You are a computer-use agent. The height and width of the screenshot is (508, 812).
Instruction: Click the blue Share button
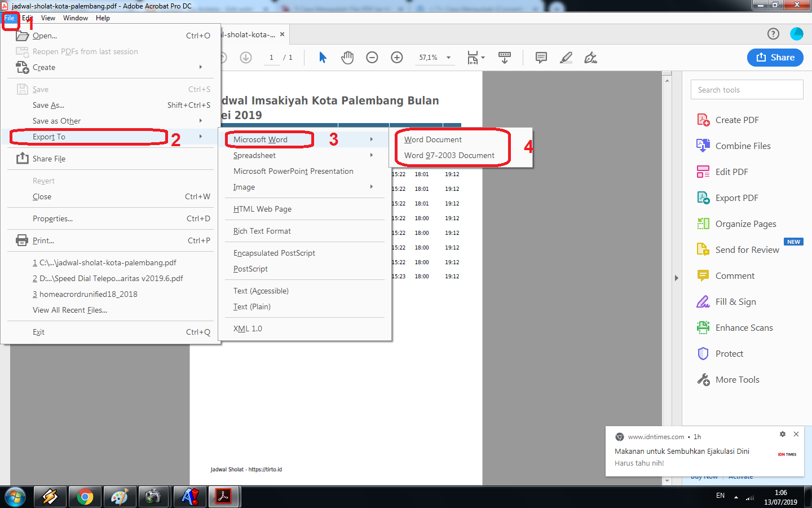point(775,57)
